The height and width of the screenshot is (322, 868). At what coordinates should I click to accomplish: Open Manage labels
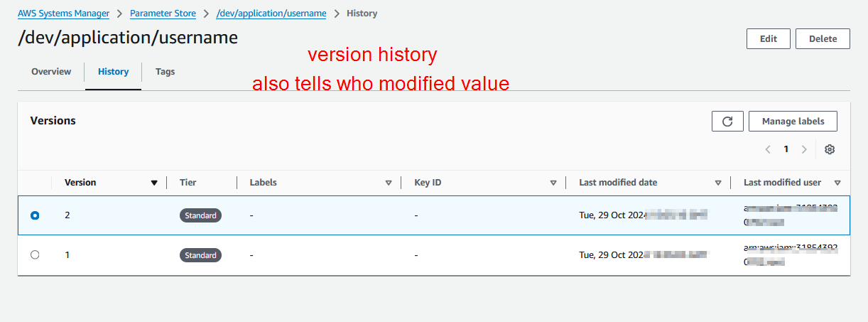tap(793, 122)
